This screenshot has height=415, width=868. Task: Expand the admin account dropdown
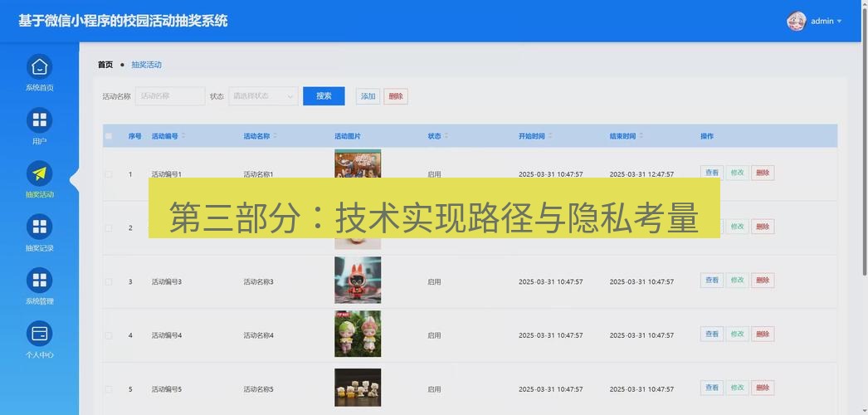point(839,22)
